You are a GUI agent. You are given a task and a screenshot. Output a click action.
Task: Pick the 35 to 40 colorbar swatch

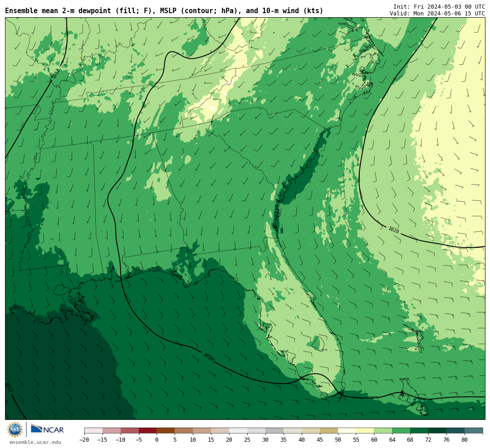(293, 431)
